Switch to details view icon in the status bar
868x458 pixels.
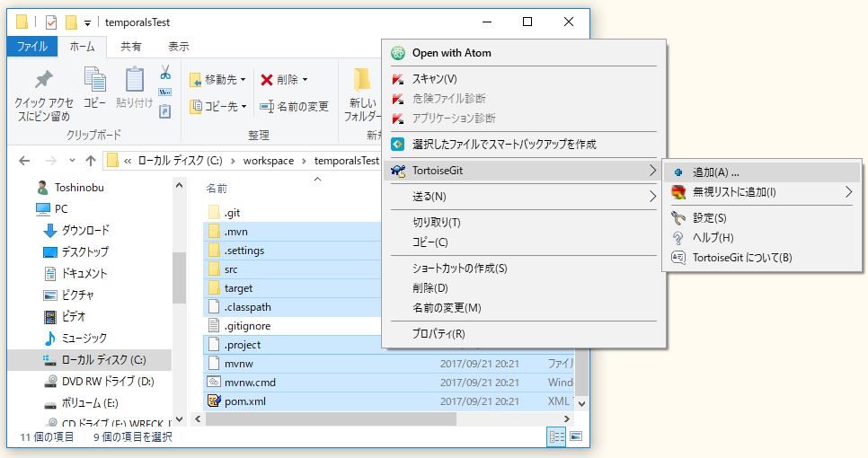(556, 437)
